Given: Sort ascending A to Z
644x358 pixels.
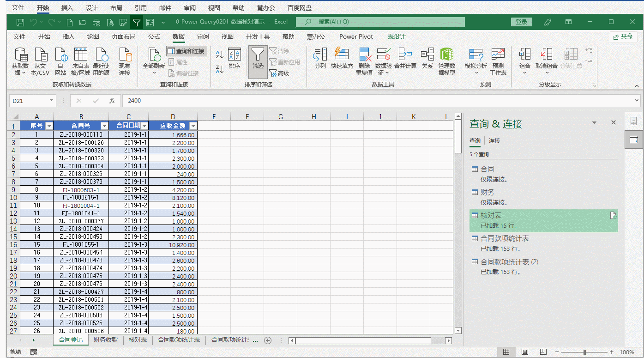Looking at the screenshot, I should [x=220, y=55].
